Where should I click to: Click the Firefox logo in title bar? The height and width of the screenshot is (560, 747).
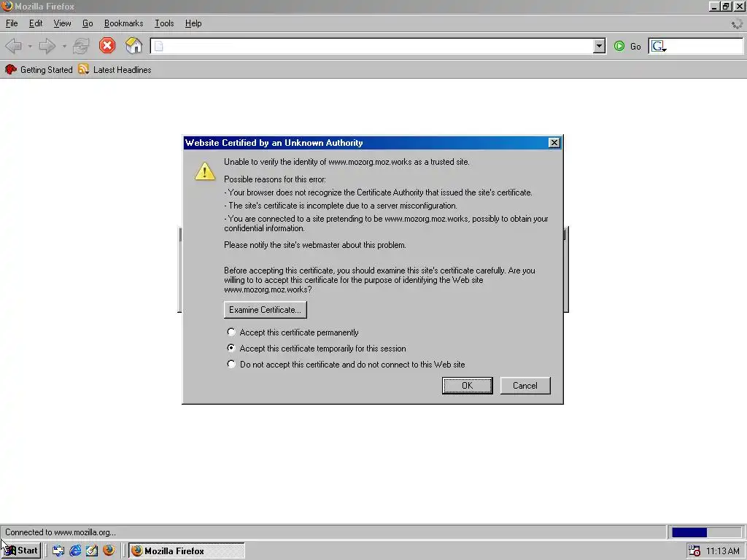[x=7, y=6]
